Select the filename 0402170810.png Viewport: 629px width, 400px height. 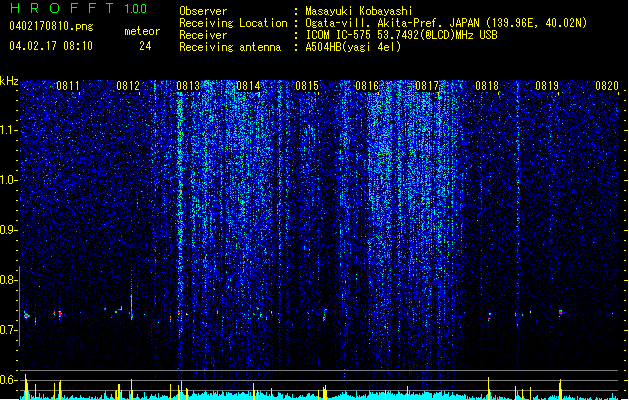(51, 27)
